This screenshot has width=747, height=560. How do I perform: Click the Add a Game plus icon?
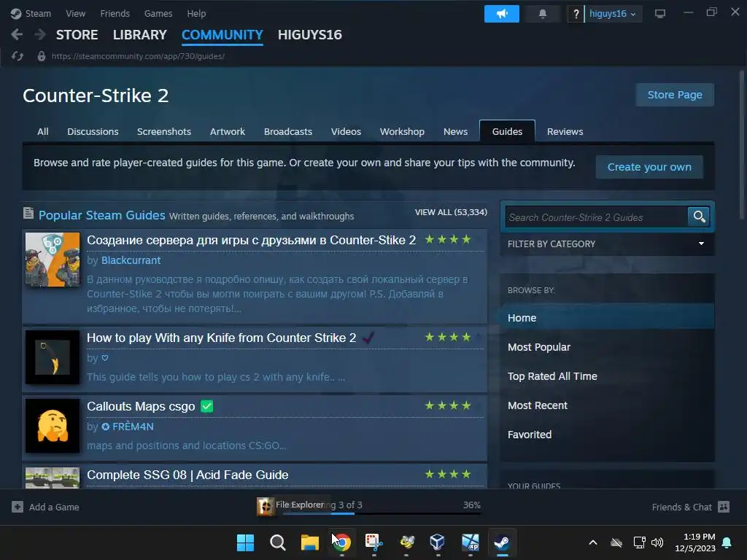coord(18,507)
